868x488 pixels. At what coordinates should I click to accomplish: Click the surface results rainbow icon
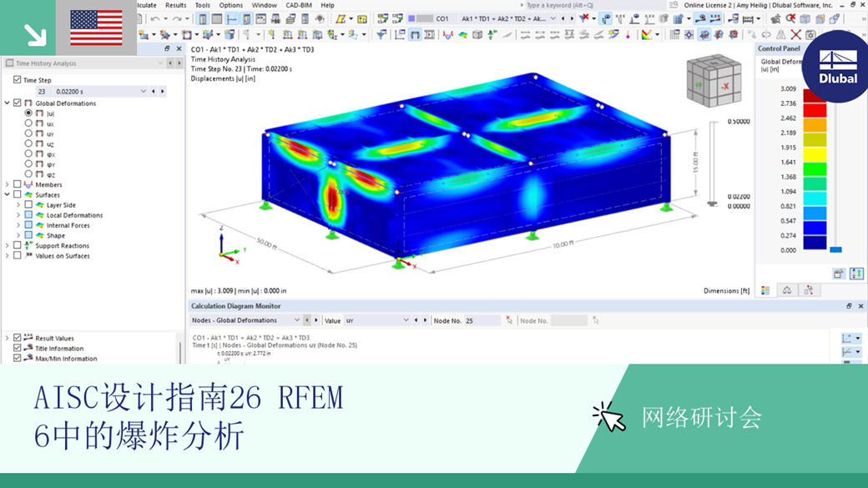tap(462, 35)
